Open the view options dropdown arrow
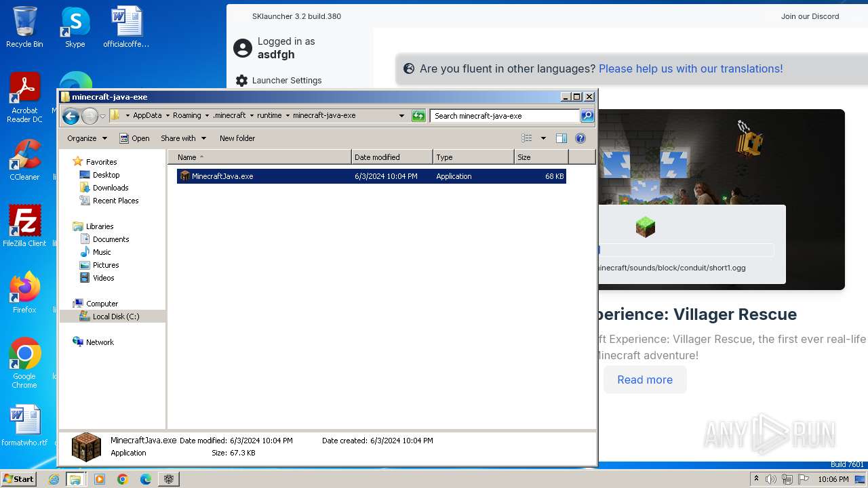This screenshot has height=488, width=868. [543, 138]
